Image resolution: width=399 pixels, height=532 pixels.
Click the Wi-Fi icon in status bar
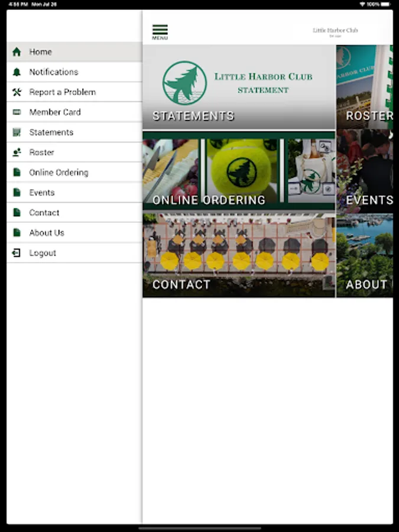click(362, 4)
